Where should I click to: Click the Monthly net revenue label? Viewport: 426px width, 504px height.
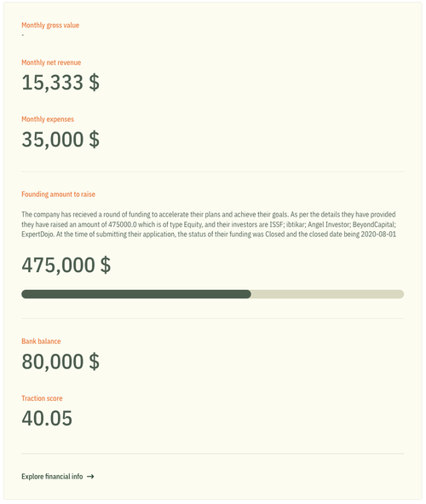pos(51,62)
